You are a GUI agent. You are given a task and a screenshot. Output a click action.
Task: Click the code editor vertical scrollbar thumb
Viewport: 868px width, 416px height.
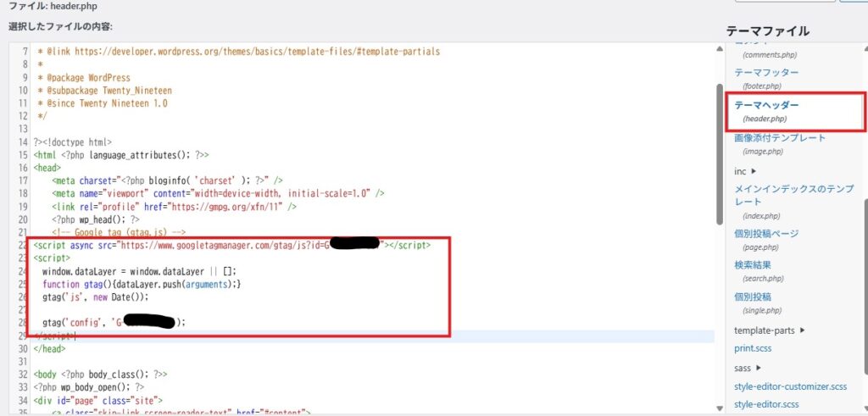point(719,154)
